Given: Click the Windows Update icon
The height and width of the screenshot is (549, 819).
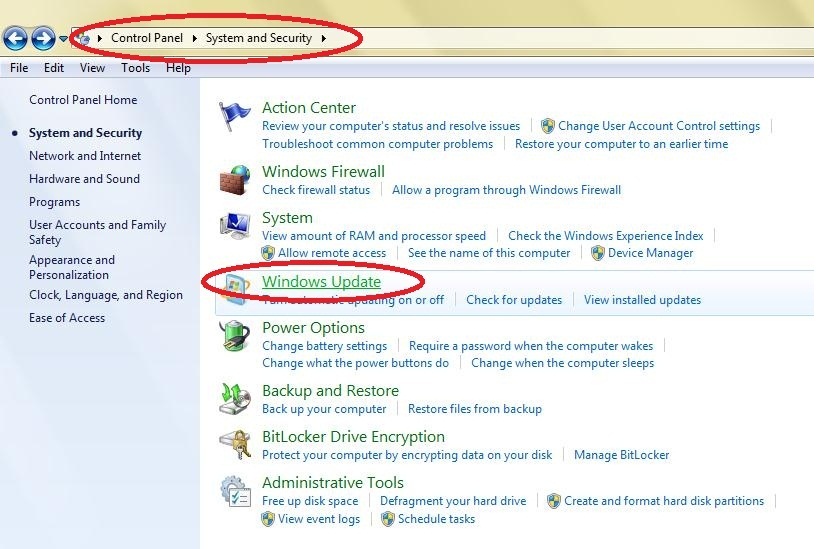Looking at the screenshot, I should (235, 289).
